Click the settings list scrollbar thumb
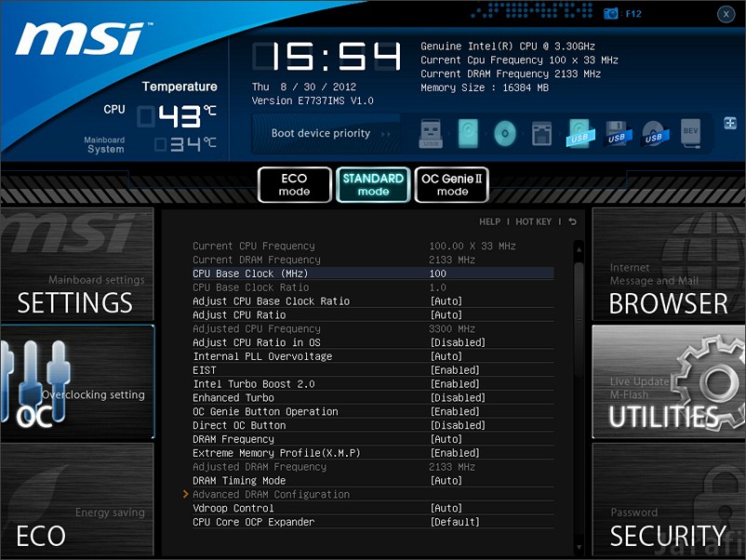The width and height of the screenshot is (746, 560). pyautogui.click(x=579, y=319)
